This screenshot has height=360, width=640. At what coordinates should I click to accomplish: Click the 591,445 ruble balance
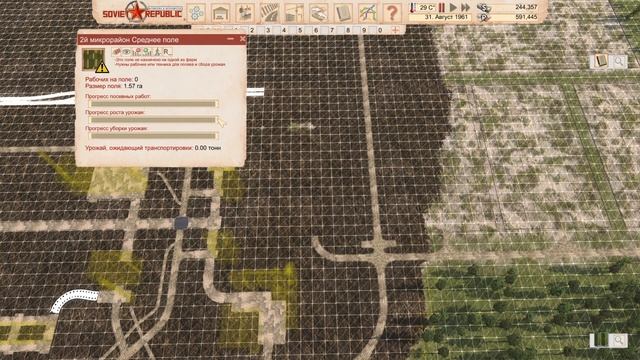[x=526, y=17]
